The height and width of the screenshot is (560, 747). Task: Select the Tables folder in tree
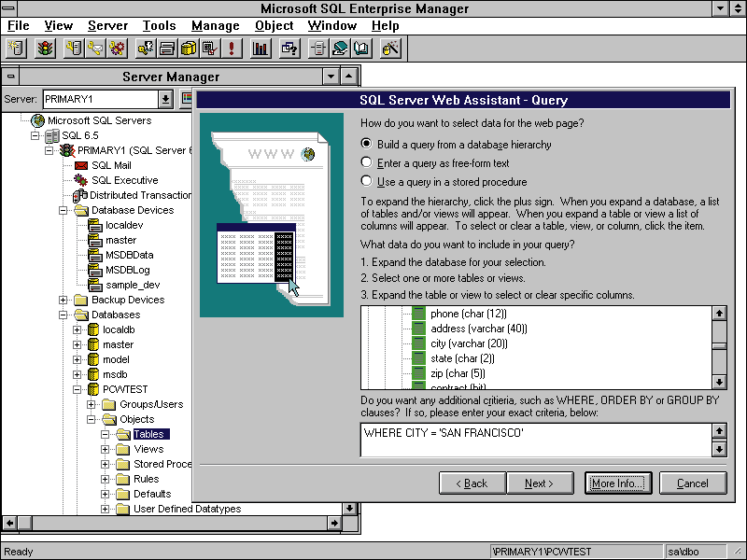(149, 434)
